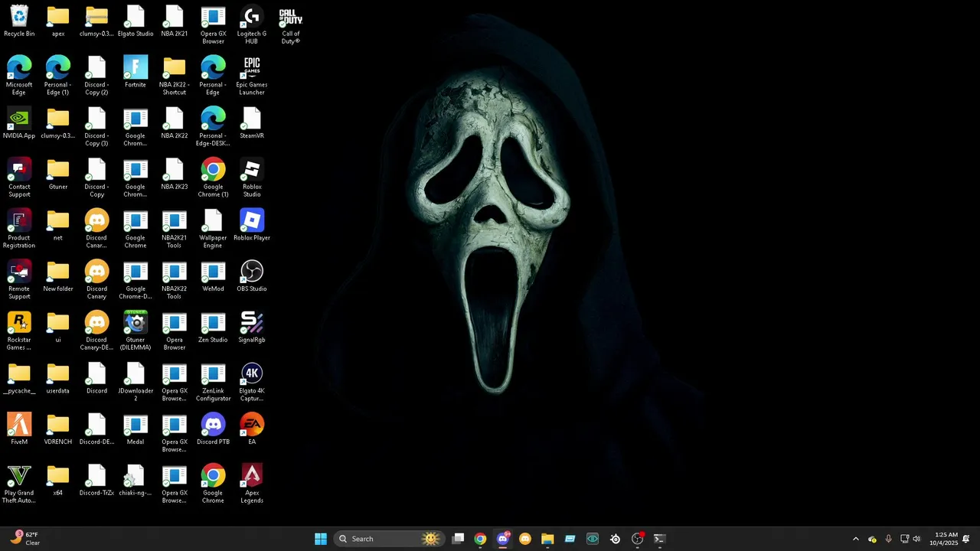Select the Wallpaper Engine icon
The height and width of the screenshot is (551, 980).
click(x=213, y=229)
